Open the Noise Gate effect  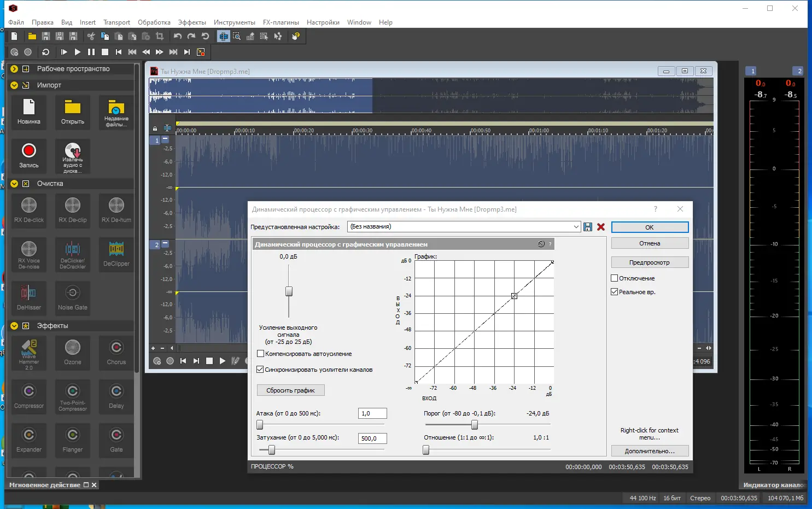[x=73, y=297]
